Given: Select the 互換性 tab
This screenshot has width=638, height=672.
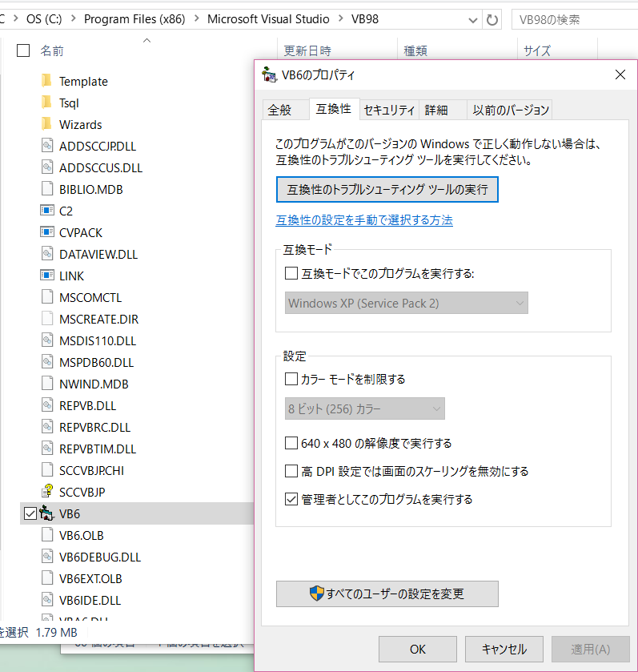Looking at the screenshot, I should click(x=334, y=109).
